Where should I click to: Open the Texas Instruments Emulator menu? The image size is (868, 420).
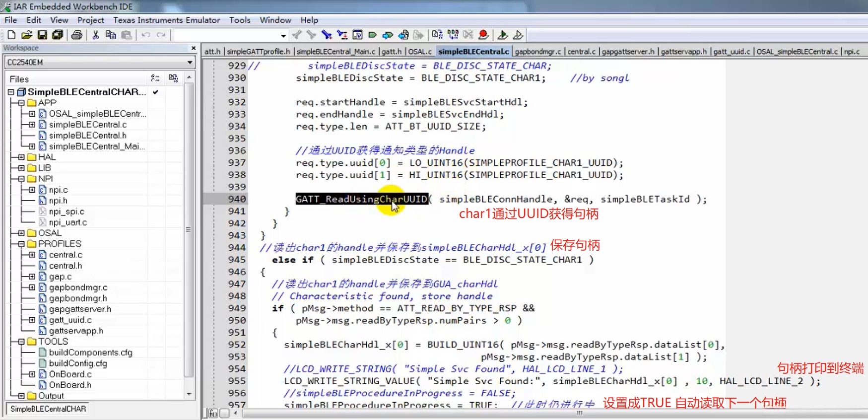tap(167, 20)
